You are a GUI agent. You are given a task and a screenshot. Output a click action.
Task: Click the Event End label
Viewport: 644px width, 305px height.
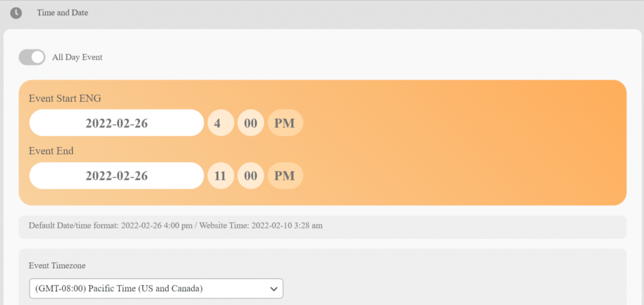(x=51, y=151)
